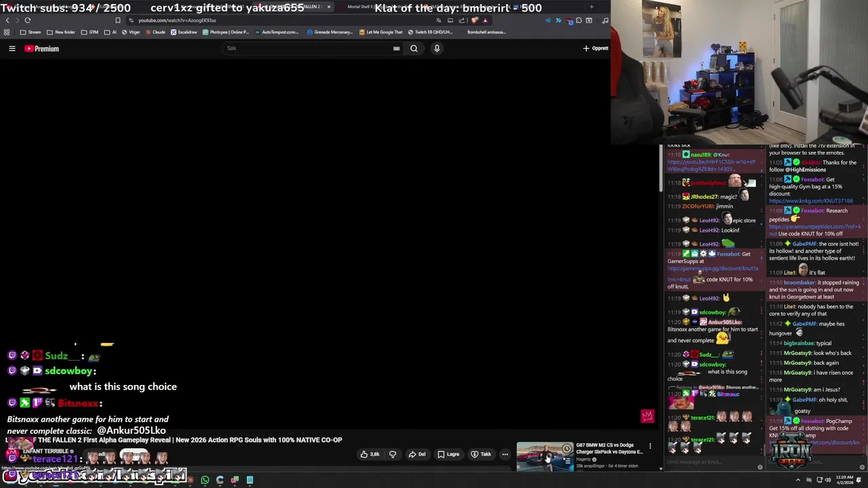Viewport: 868px width, 488px height.
Task: Open the Claude bookmark
Action: point(155,32)
